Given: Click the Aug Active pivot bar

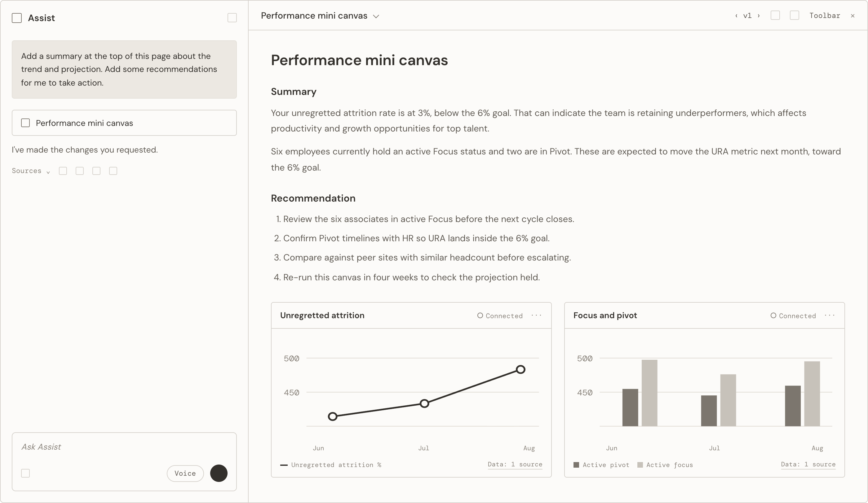Looking at the screenshot, I should (x=793, y=406).
